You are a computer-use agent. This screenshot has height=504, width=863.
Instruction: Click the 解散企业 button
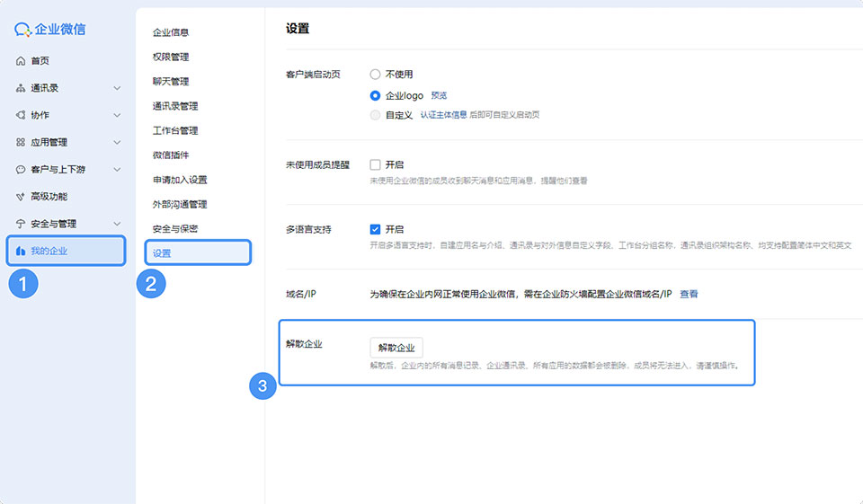click(396, 348)
